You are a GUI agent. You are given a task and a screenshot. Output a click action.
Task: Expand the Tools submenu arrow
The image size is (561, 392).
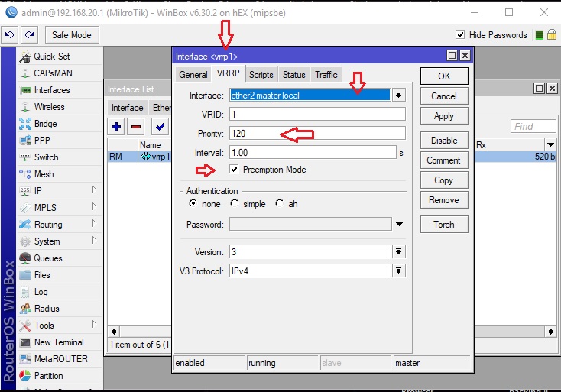click(x=94, y=324)
